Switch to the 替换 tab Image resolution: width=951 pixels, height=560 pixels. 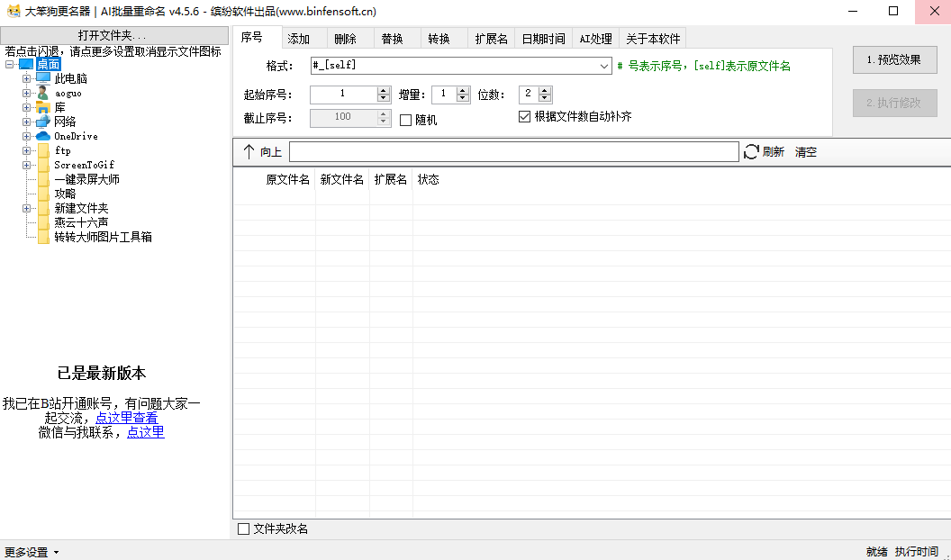(392, 39)
